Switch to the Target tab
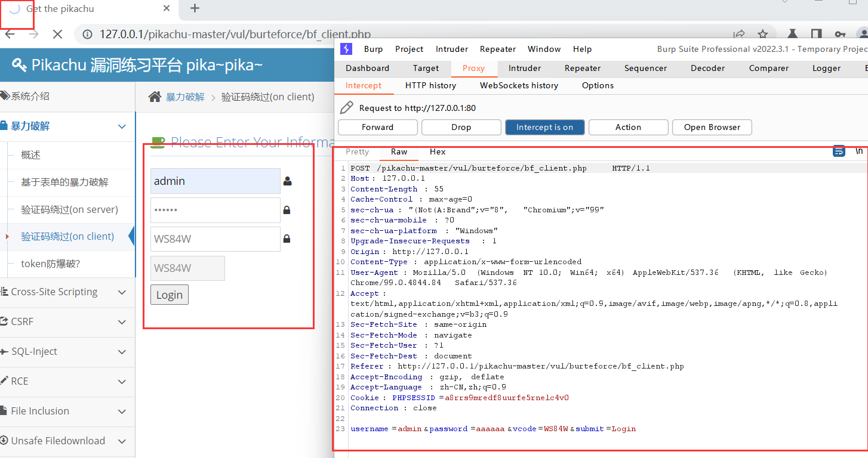868x458 pixels. coord(426,68)
